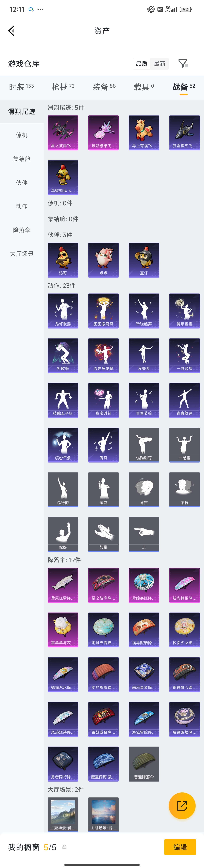The height and width of the screenshot is (868, 204).
Task: Open the 龙虾慢摇 emote item
Action: pyautogui.click(x=63, y=311)
